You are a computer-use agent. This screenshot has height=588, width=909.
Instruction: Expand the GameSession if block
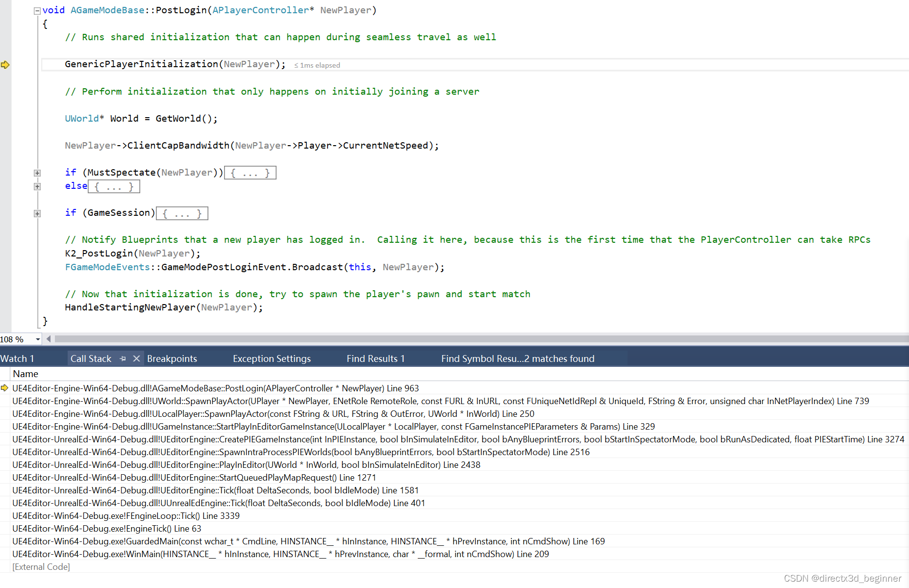point(37,213)
